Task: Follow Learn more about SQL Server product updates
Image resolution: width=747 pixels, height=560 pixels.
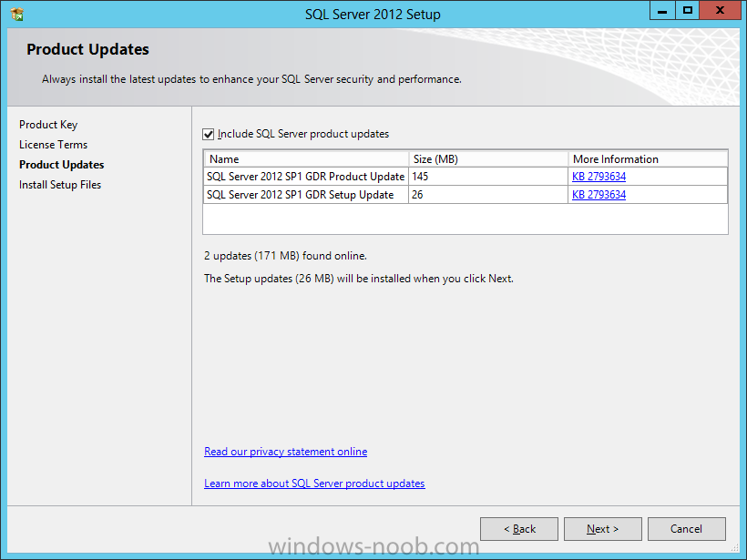Action: 314,484
